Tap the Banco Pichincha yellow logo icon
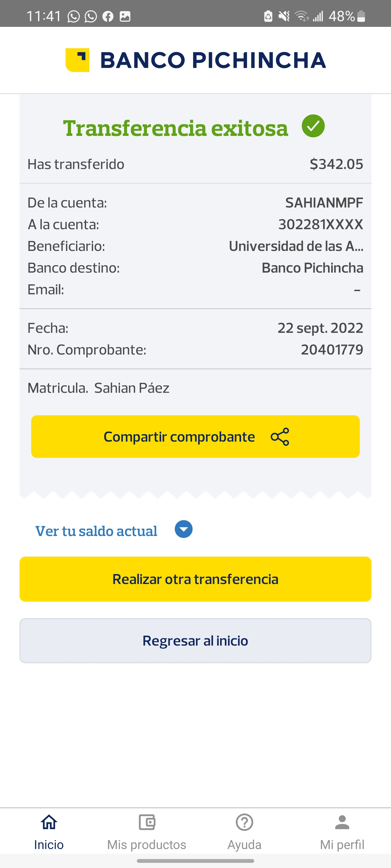Image resolution: width=391 pixels, height=868 pixels. [77, 60]
